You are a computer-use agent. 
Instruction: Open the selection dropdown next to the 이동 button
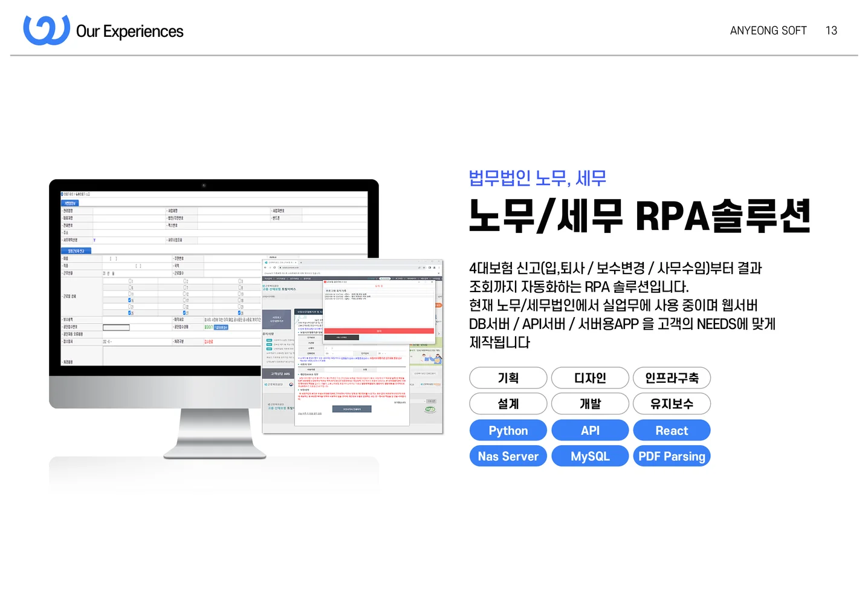pos(423,401)
